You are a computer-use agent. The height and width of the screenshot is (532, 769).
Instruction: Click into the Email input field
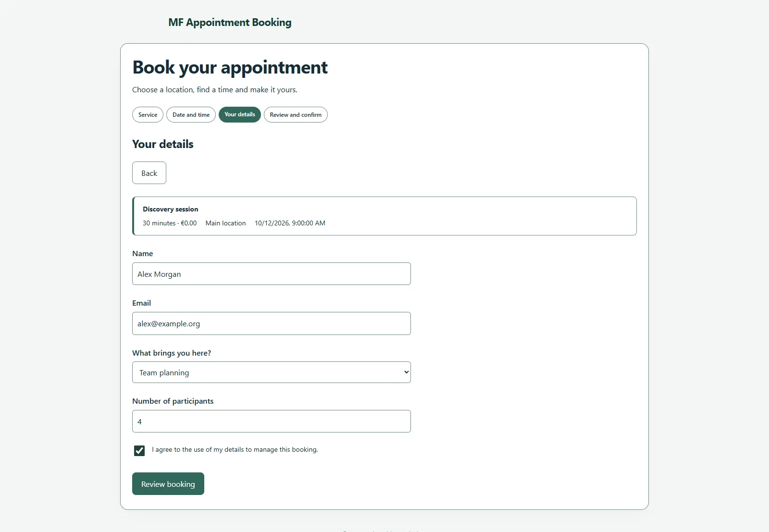pyautogui.click(x=271, y=323)
